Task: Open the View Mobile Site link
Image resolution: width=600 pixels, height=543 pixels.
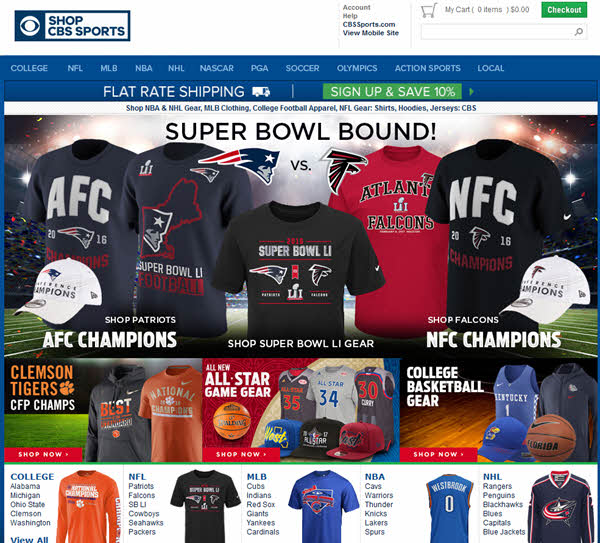Action: coord(370,33)
